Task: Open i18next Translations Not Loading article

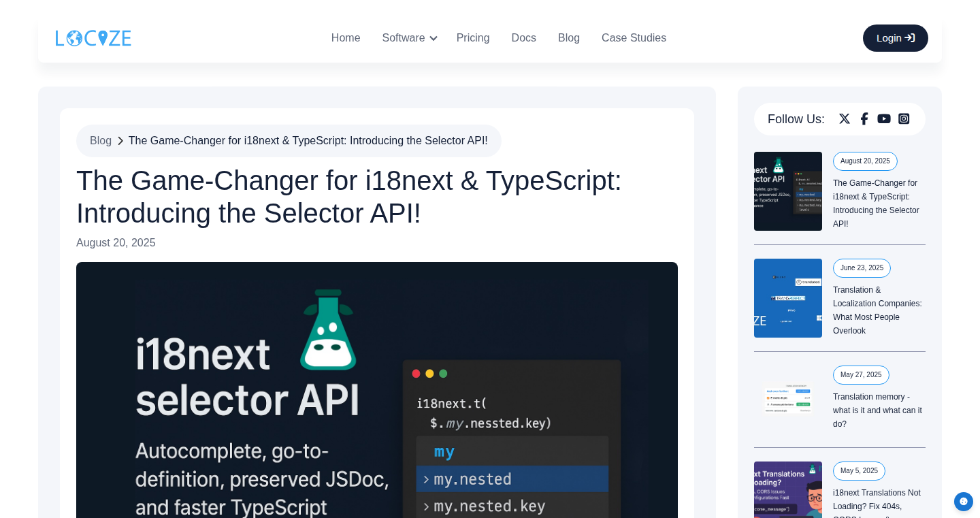Action: coord(877,502)
